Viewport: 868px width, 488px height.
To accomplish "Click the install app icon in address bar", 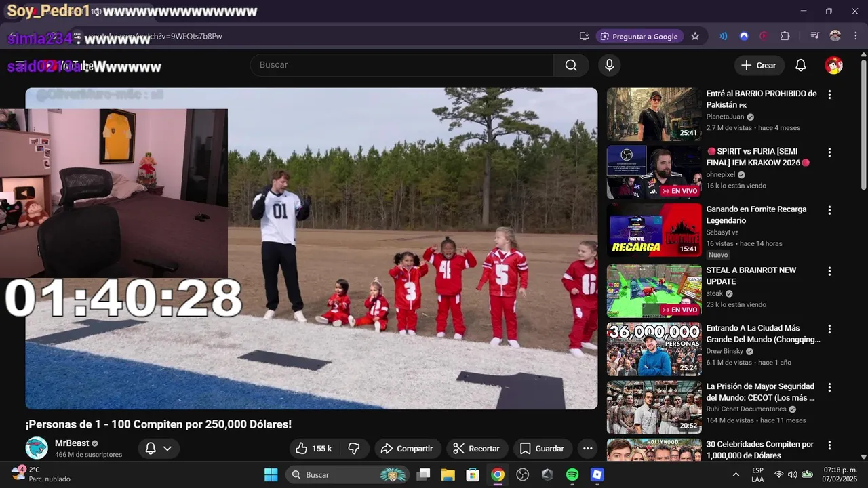I will click(584, 36).
